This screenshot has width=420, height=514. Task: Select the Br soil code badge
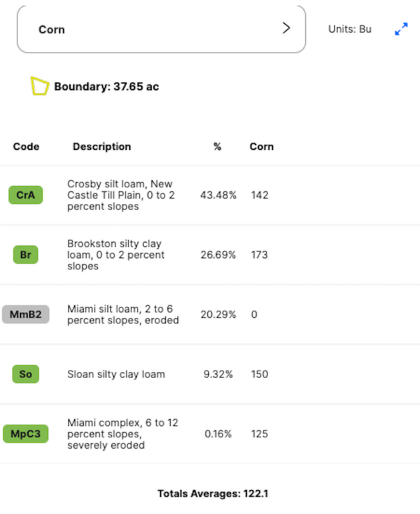[x=25, y=255]
